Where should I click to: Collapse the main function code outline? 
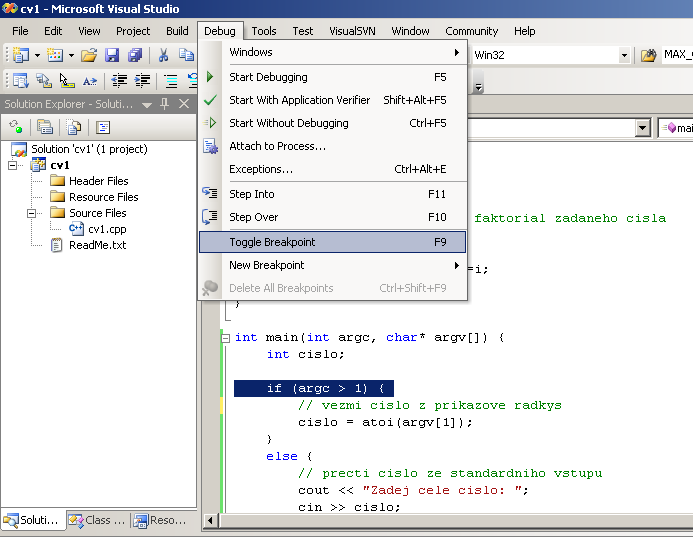[x=225, y=339]
